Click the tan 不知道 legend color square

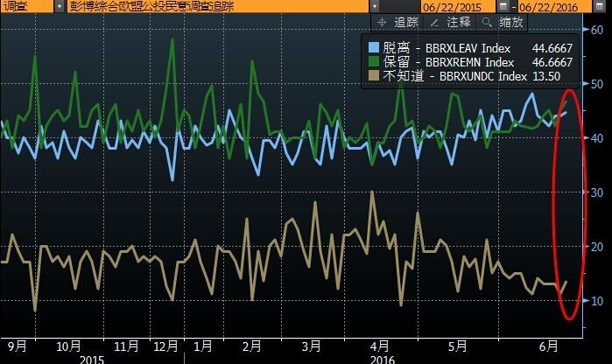pos(374,76)
